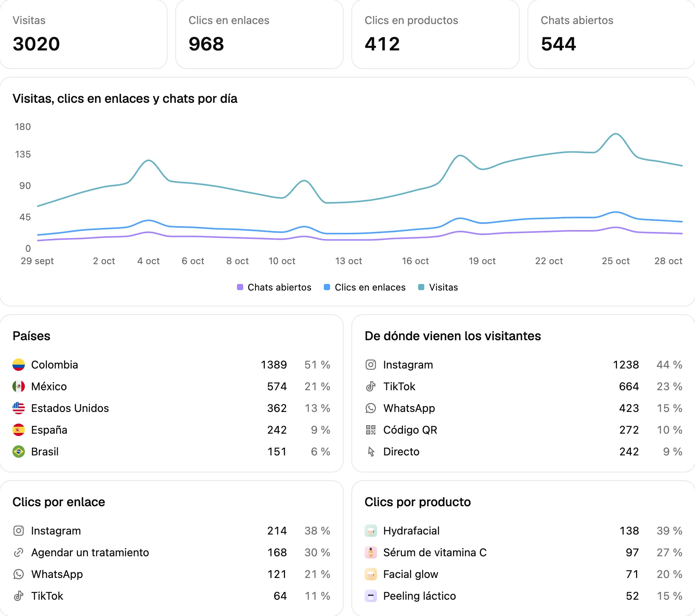Click the Directo cursor icon

coord(371,452)
